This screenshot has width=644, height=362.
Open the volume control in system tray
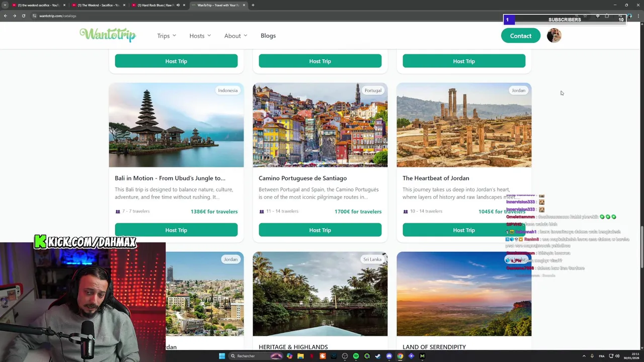tap(617, 356)
